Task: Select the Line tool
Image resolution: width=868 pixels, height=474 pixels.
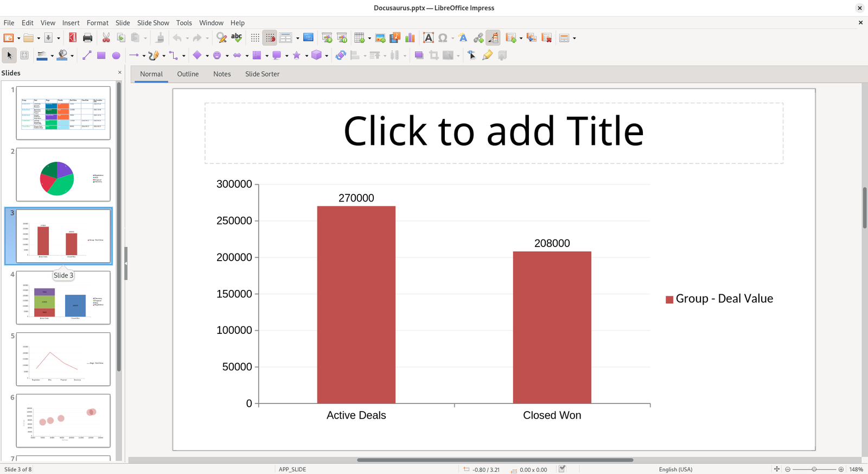Action: coord(87,55)
